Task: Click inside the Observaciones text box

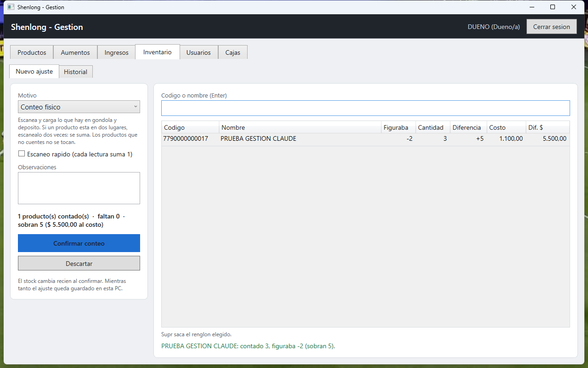Action: tap(79, 188)
